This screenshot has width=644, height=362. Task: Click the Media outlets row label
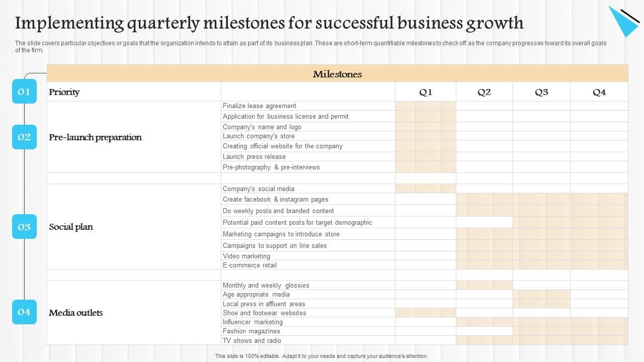(x=76, y=313)
